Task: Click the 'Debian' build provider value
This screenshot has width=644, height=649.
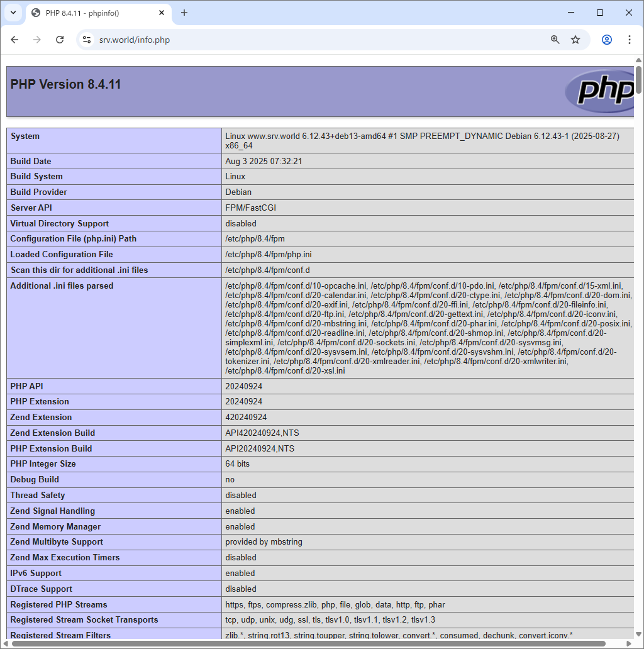Action: pyautogui.click(x=238, y=192)
